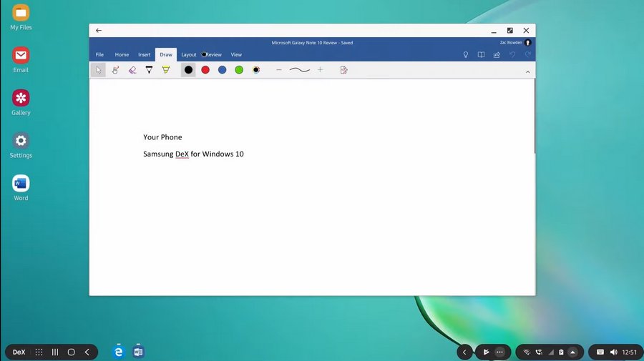Switch to the Insert tab

[x=144, y=54]
